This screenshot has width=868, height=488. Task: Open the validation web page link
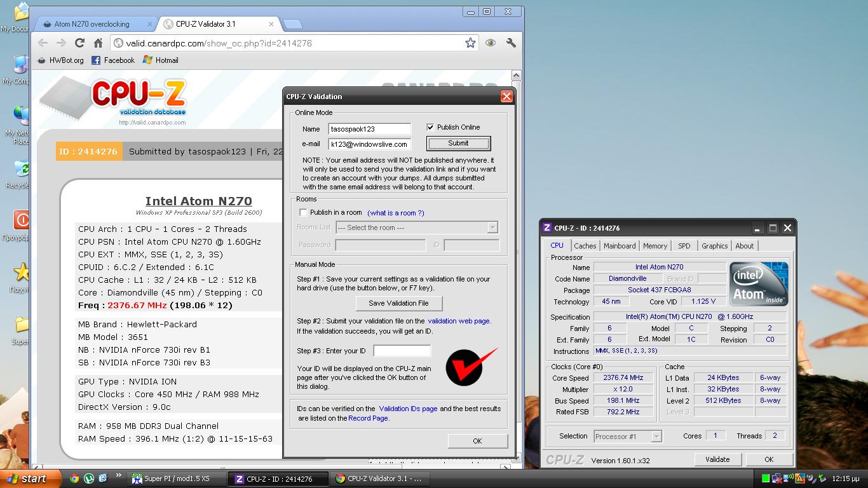[459, 321]
